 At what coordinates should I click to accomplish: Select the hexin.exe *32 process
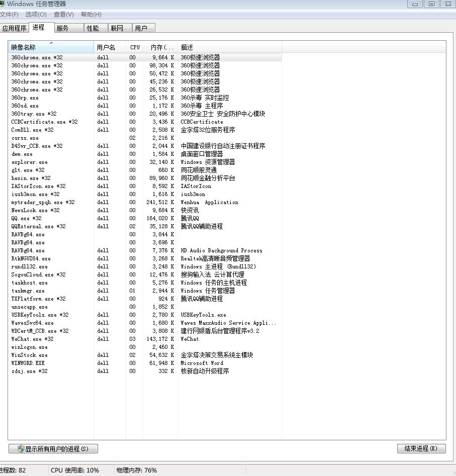[145, 178]
